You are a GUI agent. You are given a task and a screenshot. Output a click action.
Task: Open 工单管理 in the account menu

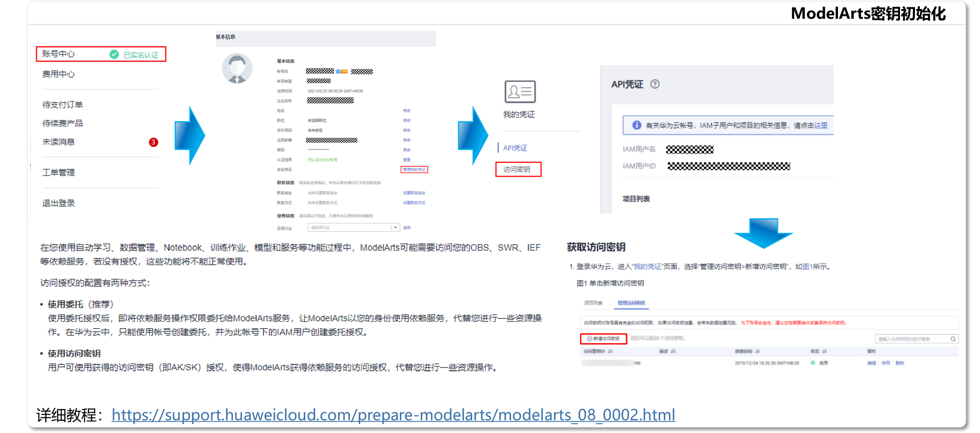(58, 172)
